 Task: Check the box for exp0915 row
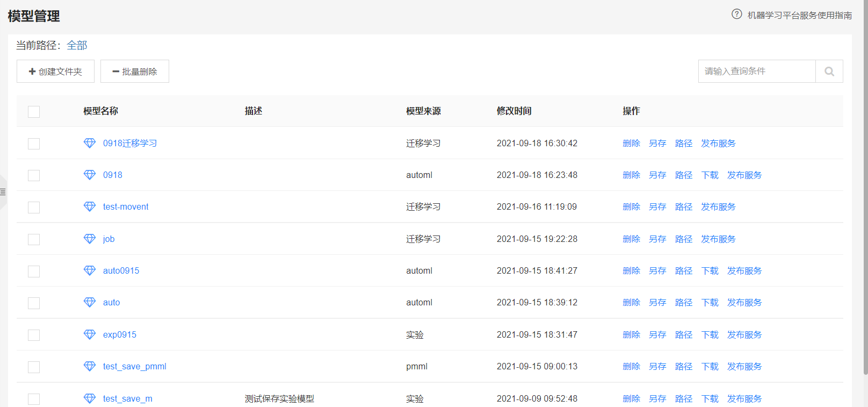pyautogui.click(x=34, y=335)
